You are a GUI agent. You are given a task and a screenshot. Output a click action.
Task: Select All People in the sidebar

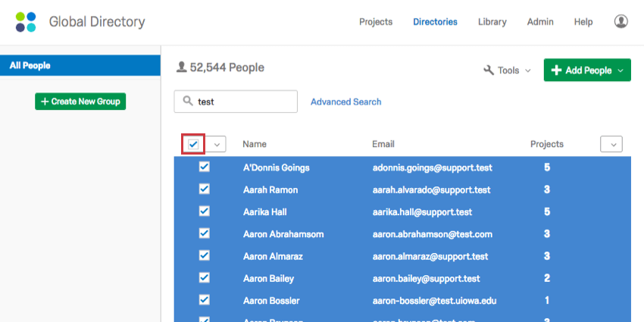pyautogui.click(x=80, y=66)
